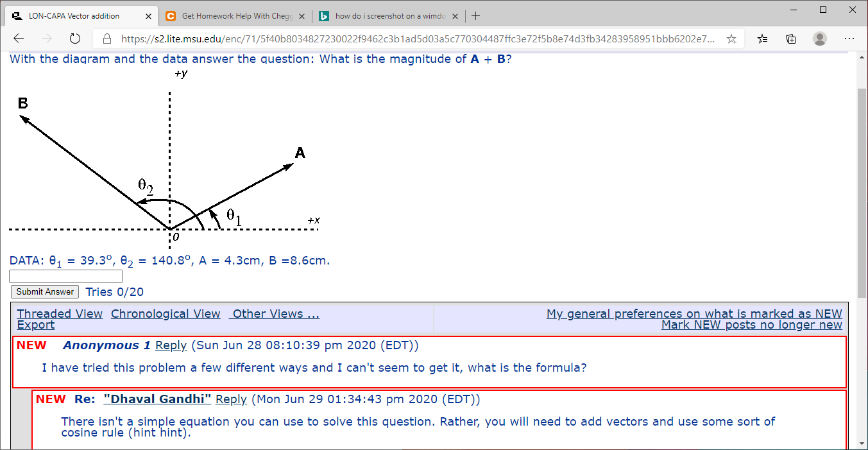The height and width of the screenshot is (450, 868).
Task: Click the DATA line with θ1 = 39.3°
Action: 169,261
